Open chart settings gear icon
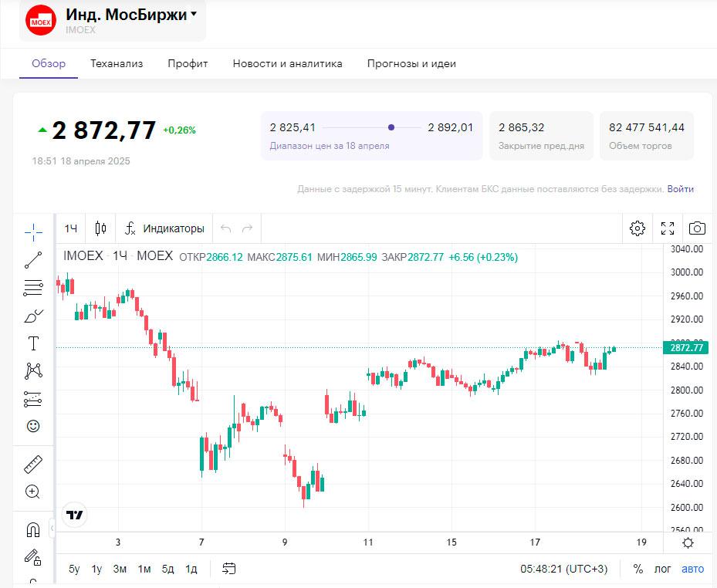Image resolution: width=717 pixels, height=588 pixels. [638, 228]
